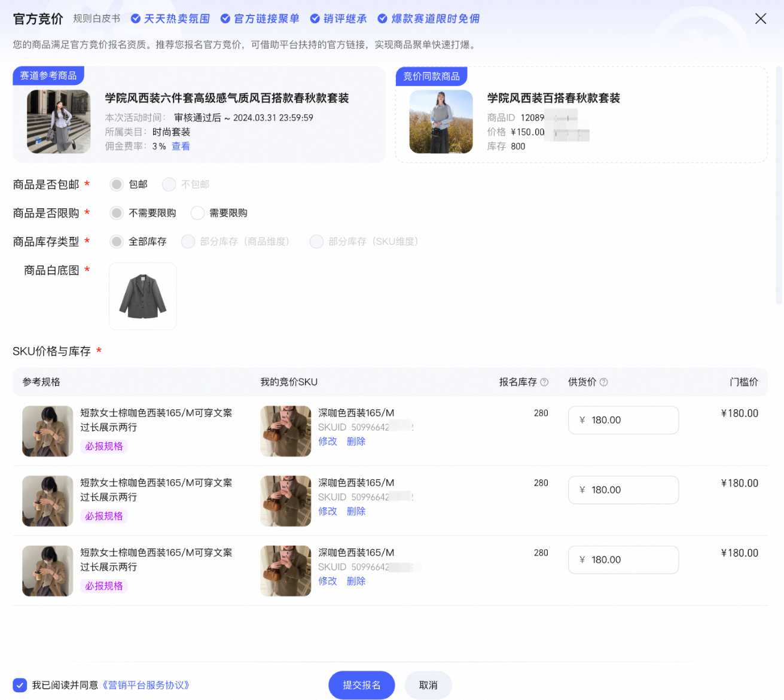The image size is (784, 700).
Task: Click the help icon next to 供货价
Action: [x=603, y=382]
